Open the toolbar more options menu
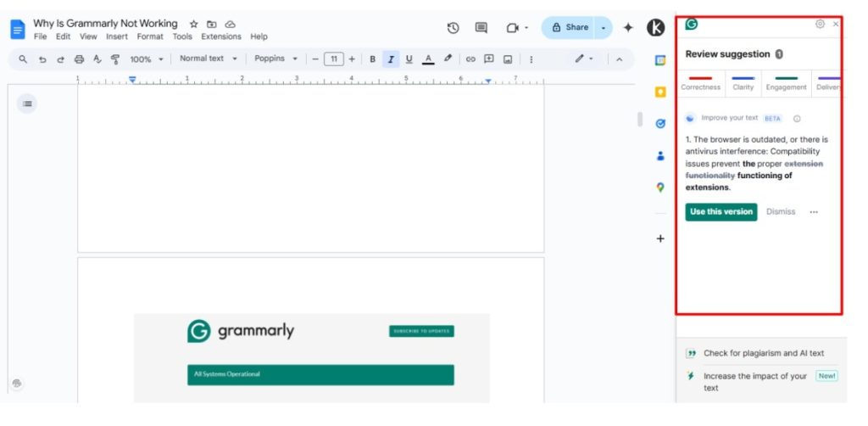The width and height of the screenshot is (868, 426). (x=531, y=59)
